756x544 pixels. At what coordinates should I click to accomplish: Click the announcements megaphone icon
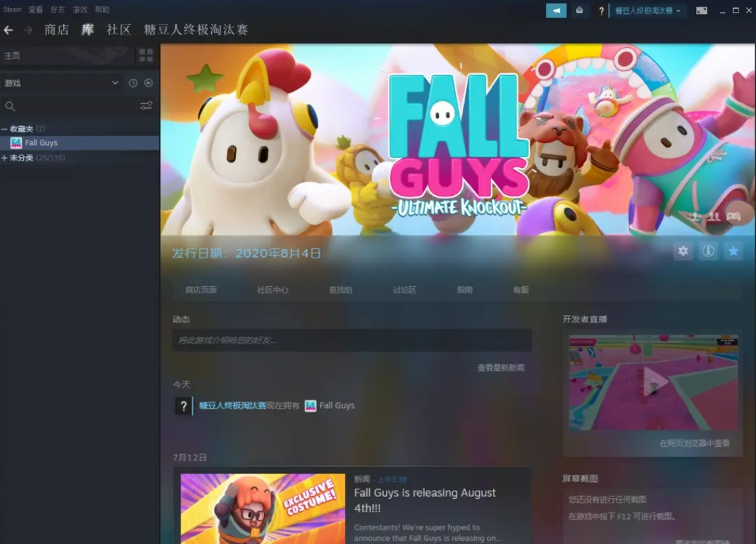pyautogui.click(x=556, y=10)
